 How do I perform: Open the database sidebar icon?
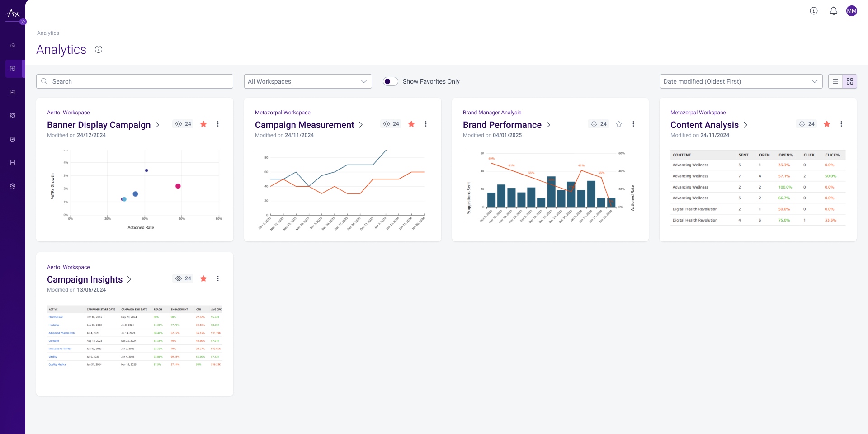pyautogui.click(x=13, y=163)
